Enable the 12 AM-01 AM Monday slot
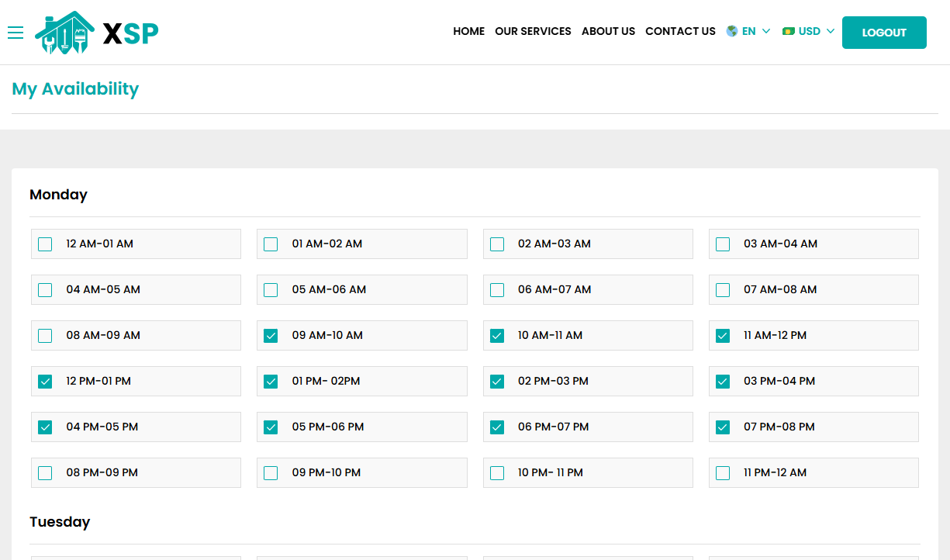The image size is (950, 560). point(44,244)
